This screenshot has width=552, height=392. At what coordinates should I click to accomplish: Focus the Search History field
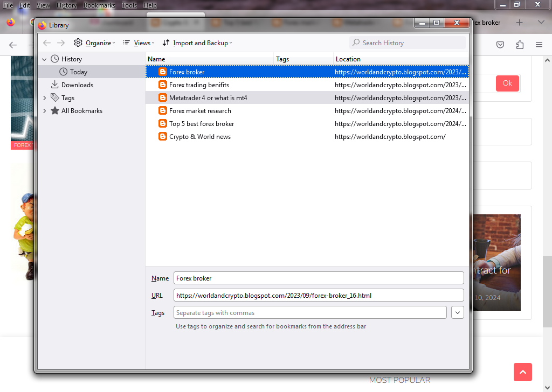click(408, 43)
